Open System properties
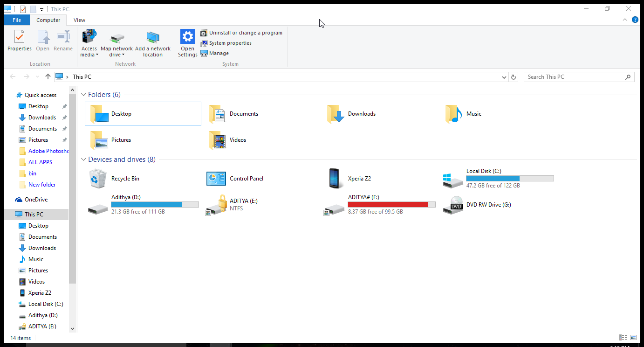This screenshot has height=347, width=644. click(226, 43)
